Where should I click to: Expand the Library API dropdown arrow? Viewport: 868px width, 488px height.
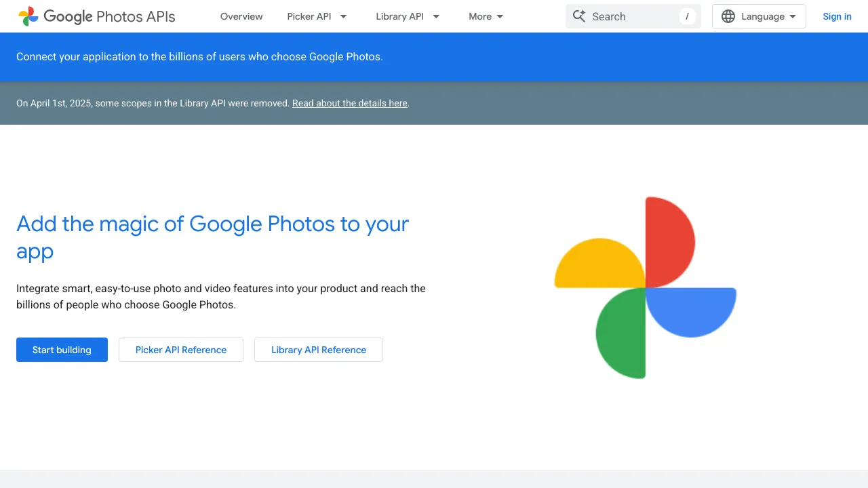(x=436, y=16)
